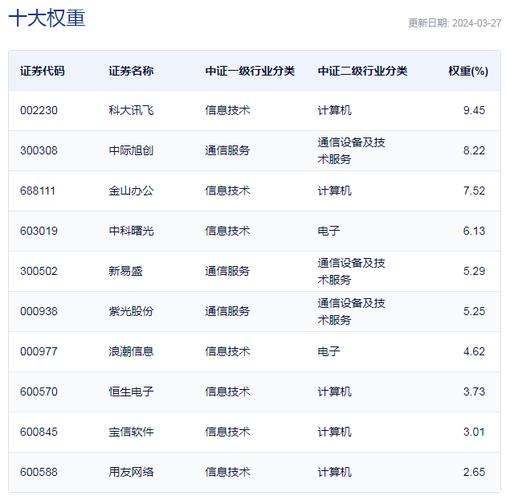Image resolution: width=506 pixels, height=500 pixels.
Task: Select security code 600588
Action: pyautogui.click(x=39, y=472)
